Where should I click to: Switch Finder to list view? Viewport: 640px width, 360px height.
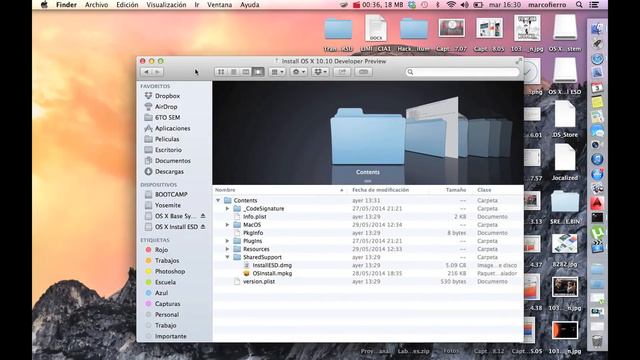pyautogui.click(x=233, y=72)
